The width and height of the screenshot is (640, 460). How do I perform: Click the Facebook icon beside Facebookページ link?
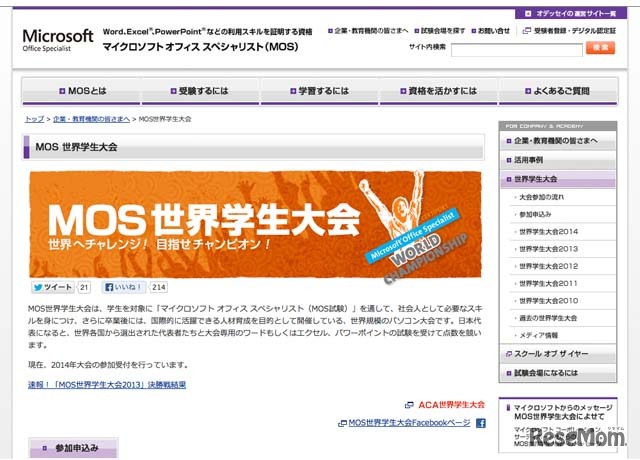tap(481, 423)
